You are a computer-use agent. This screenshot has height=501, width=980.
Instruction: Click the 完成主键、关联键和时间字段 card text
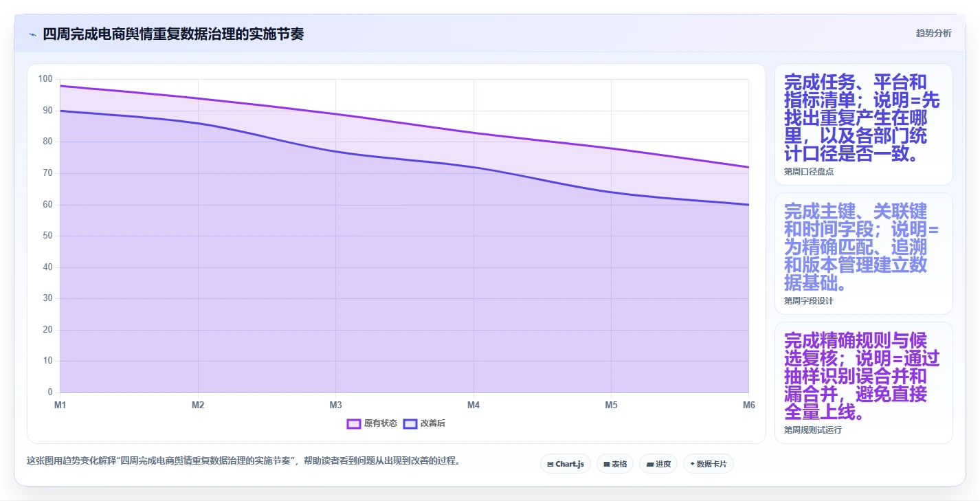pos(863,247)
